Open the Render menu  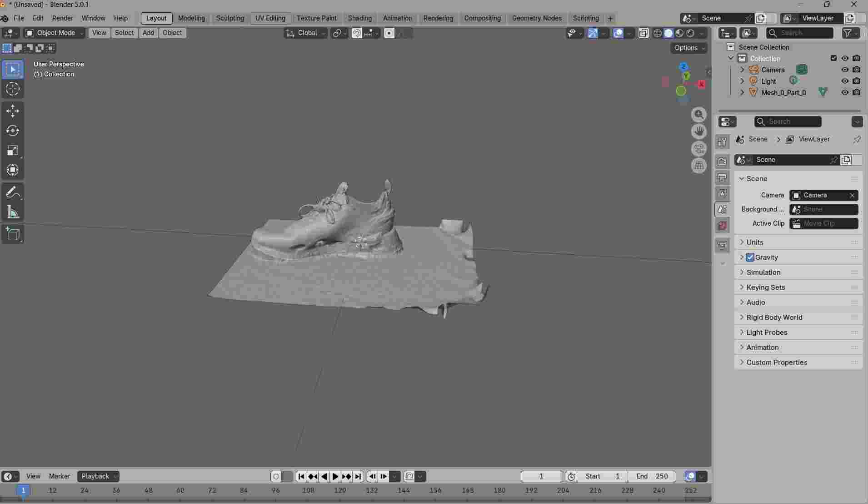click(x=62, y=18)
